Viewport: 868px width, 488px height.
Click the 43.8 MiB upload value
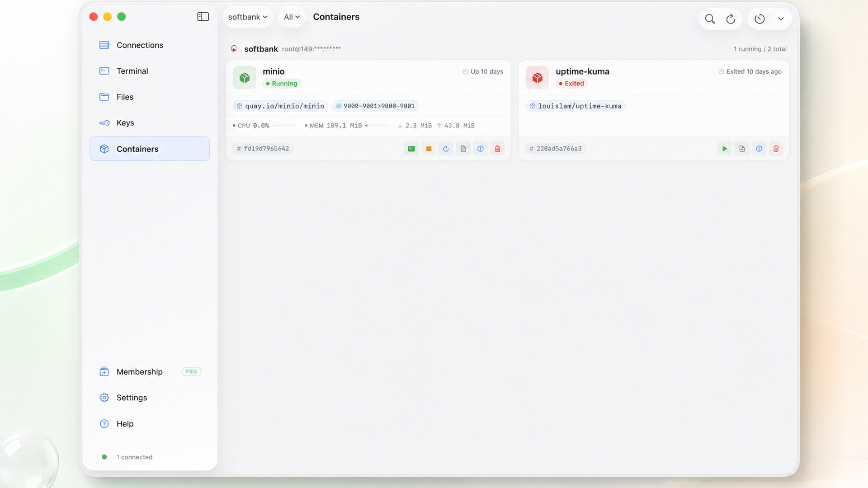456,126
